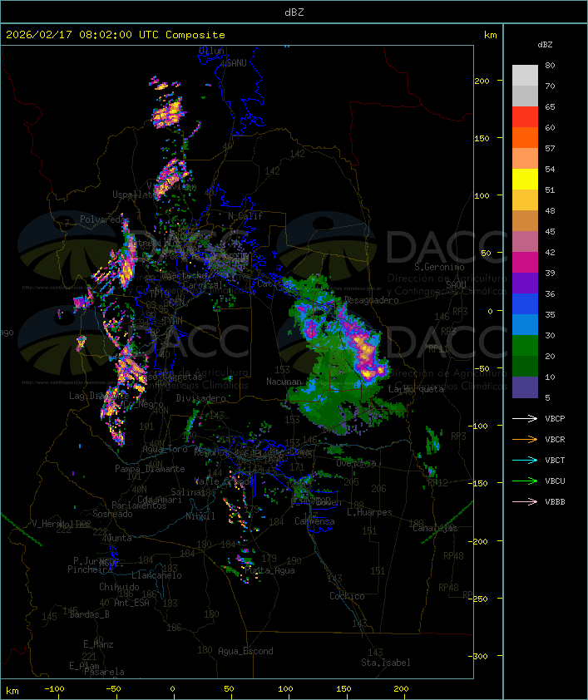The width and height of the screenshot is (588, 700).
Task: Click the 'Carmensa' map label
Action: point(314,521)
